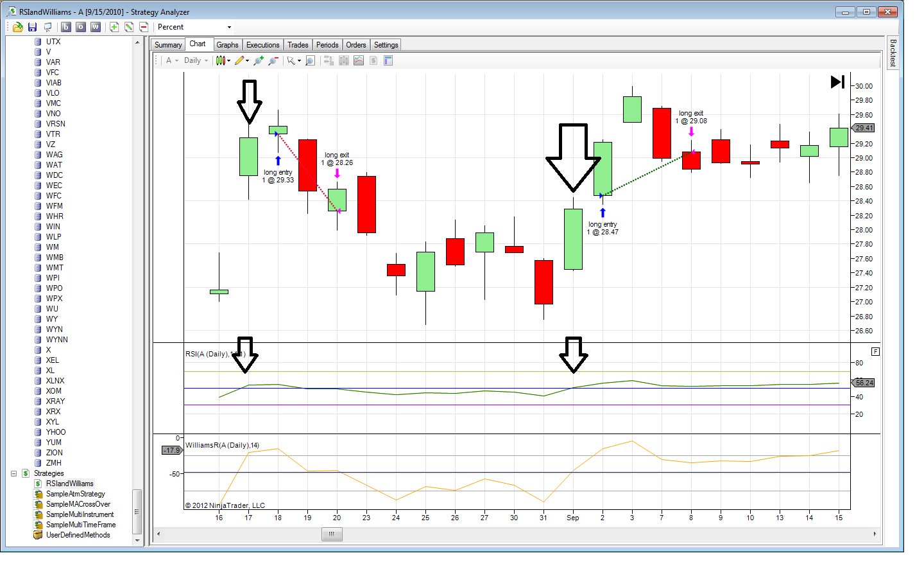Switch to the Trades tab
Image resolution: width=924 pixels, height=578 pixels.
tap(298, 45)
